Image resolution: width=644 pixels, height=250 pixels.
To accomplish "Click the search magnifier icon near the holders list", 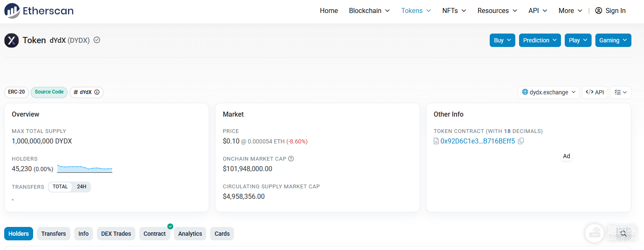I will 623,234.
